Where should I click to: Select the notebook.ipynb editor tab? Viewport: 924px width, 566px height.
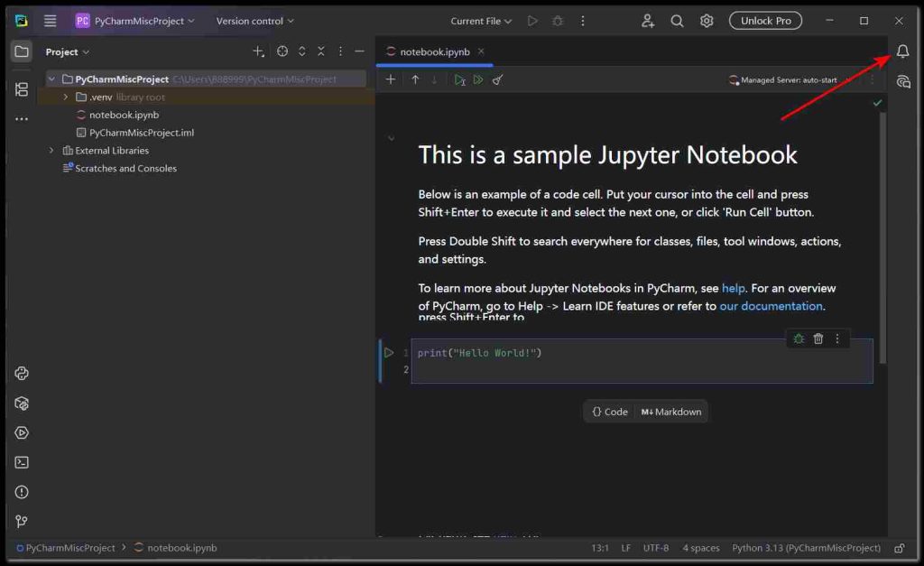tap(434, 51)
